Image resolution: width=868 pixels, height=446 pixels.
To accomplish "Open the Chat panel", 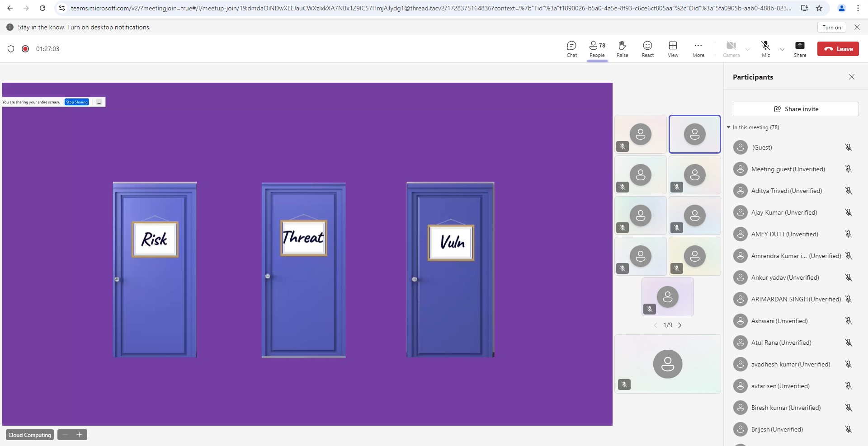I will [x=571, y=49].
